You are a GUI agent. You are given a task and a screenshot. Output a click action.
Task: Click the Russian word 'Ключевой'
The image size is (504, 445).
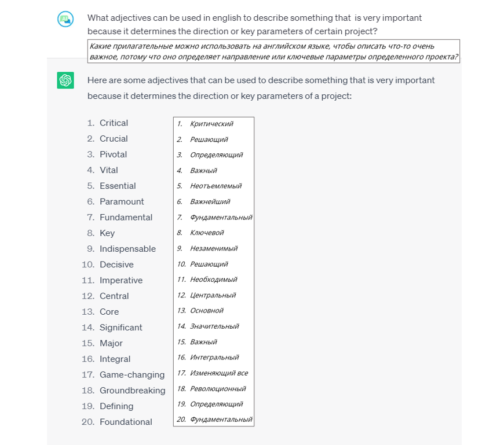tap(207, 233)
